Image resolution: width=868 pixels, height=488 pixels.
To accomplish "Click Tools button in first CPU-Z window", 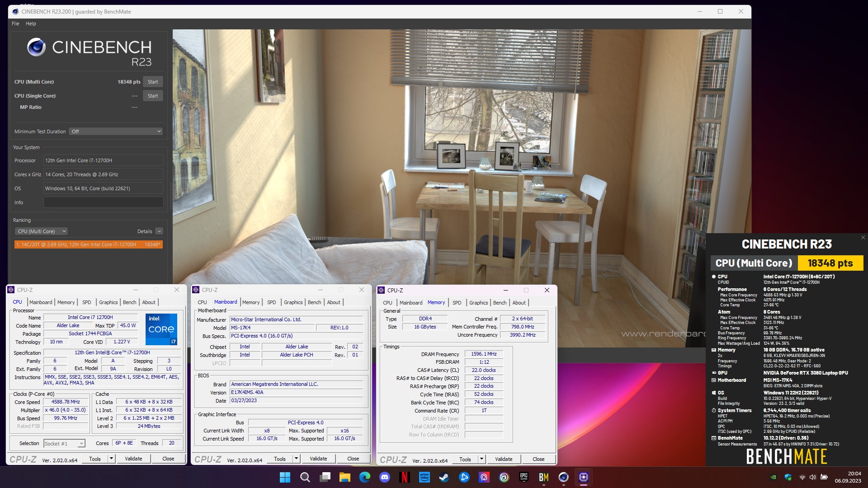I will click(95, 459).
